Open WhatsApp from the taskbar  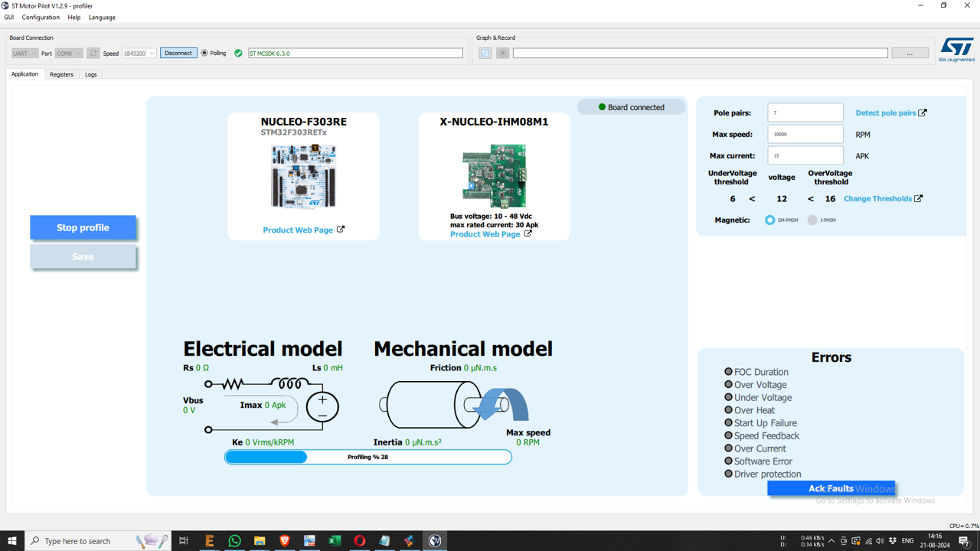point(234,541)
